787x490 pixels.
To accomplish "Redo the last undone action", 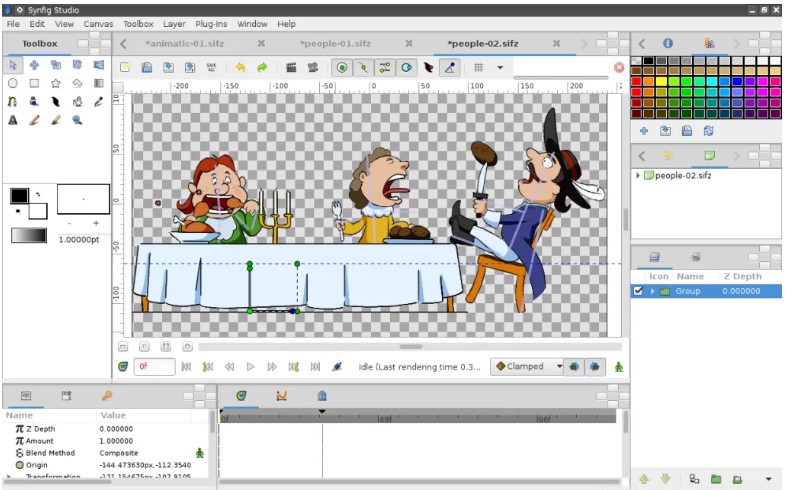I will (262, 67).
